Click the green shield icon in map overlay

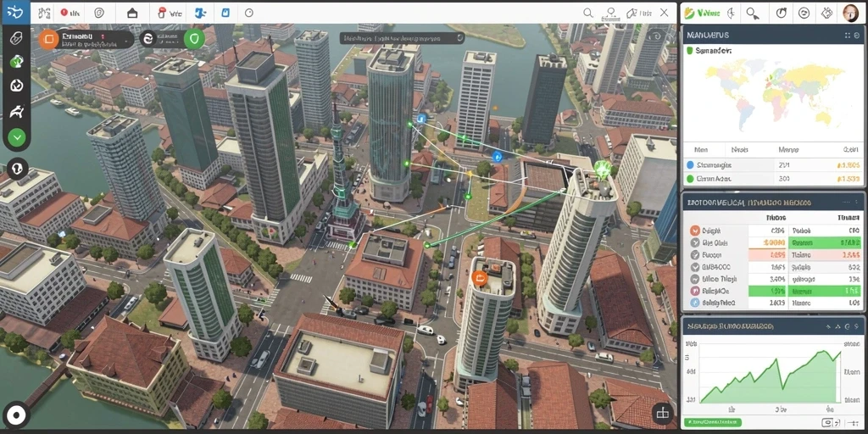tap(194, 39)
